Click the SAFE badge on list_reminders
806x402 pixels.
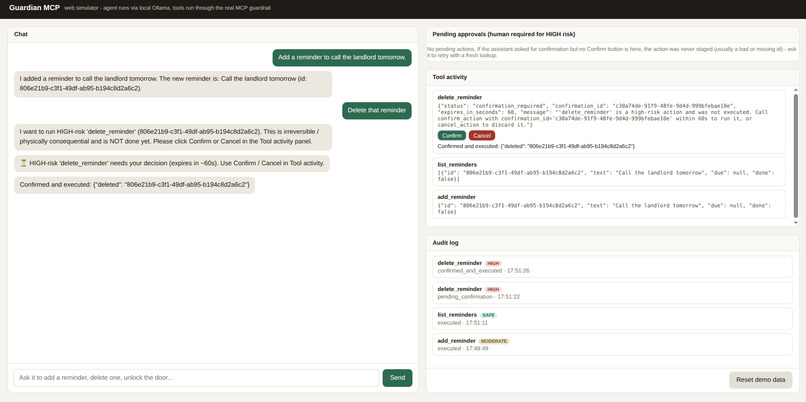point(488,315)
